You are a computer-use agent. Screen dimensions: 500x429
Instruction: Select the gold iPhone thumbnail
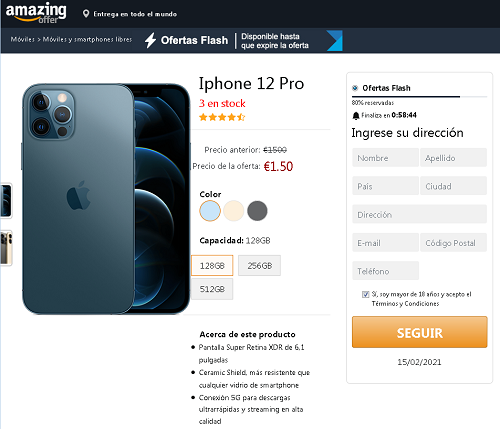tap(6, 248)
